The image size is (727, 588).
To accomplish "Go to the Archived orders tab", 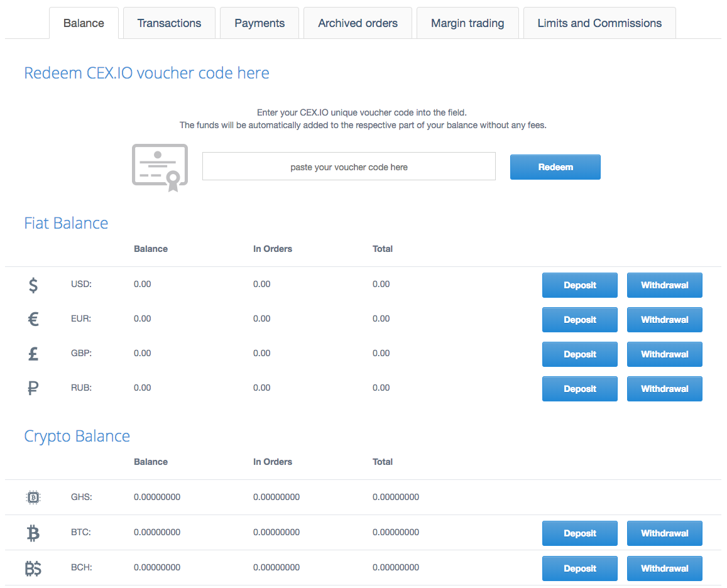I will 358,23.
